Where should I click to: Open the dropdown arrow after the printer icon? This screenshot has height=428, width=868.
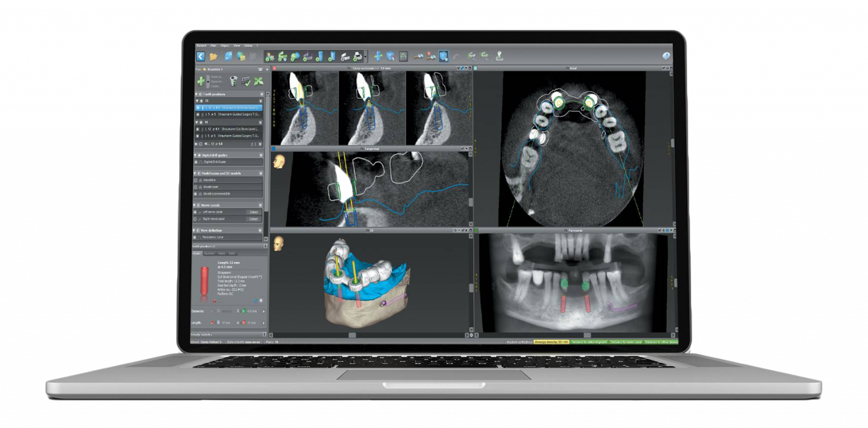point(365,56)
